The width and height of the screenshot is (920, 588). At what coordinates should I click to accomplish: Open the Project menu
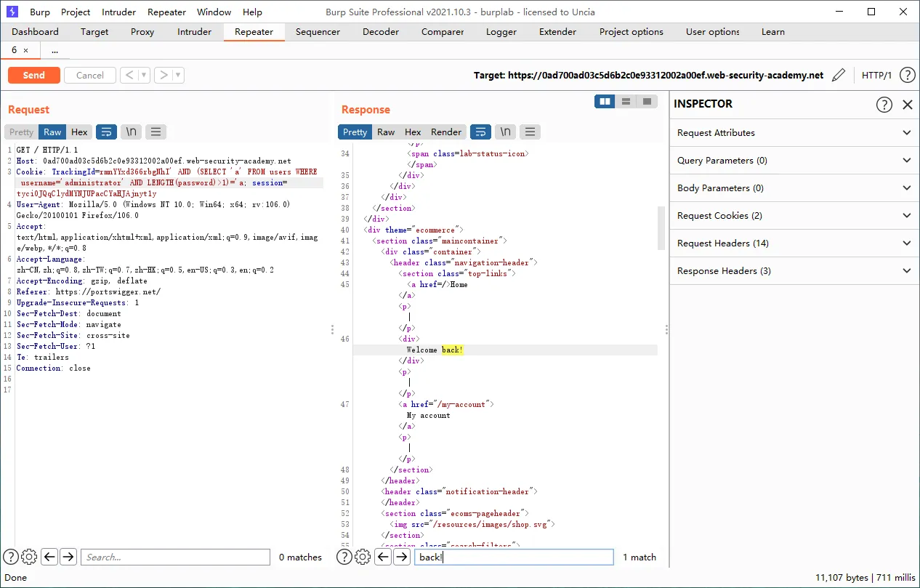pos(76,12)
